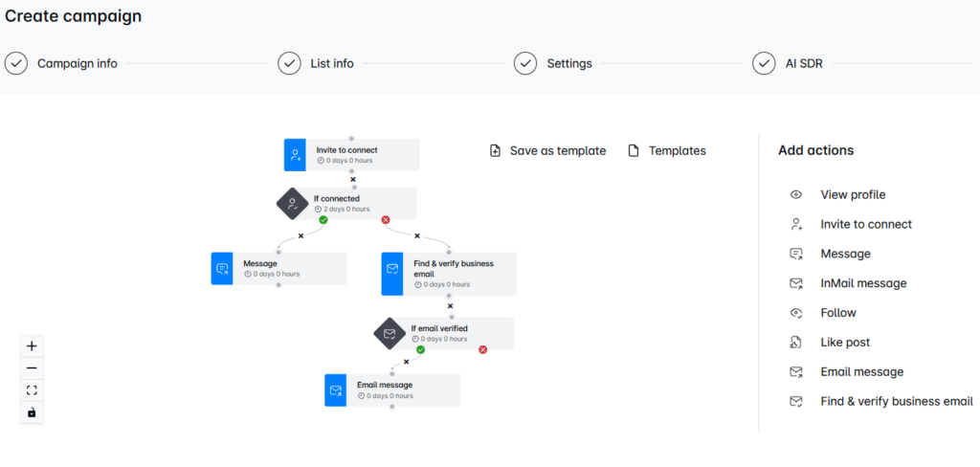Click the Settings step checkmark icon

coord(525,63)
